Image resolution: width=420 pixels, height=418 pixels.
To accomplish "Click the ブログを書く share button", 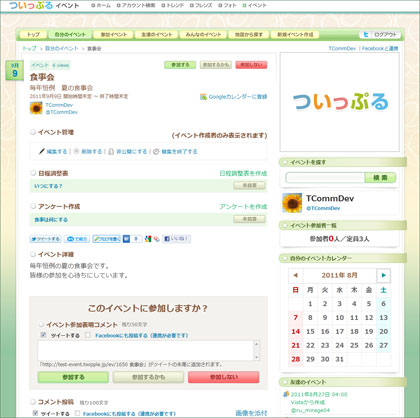I will click(106, 239).
